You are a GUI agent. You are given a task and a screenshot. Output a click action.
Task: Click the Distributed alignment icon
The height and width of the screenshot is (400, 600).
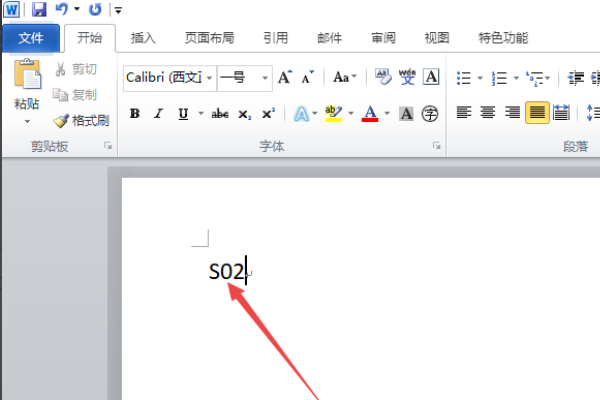(561, 113)
